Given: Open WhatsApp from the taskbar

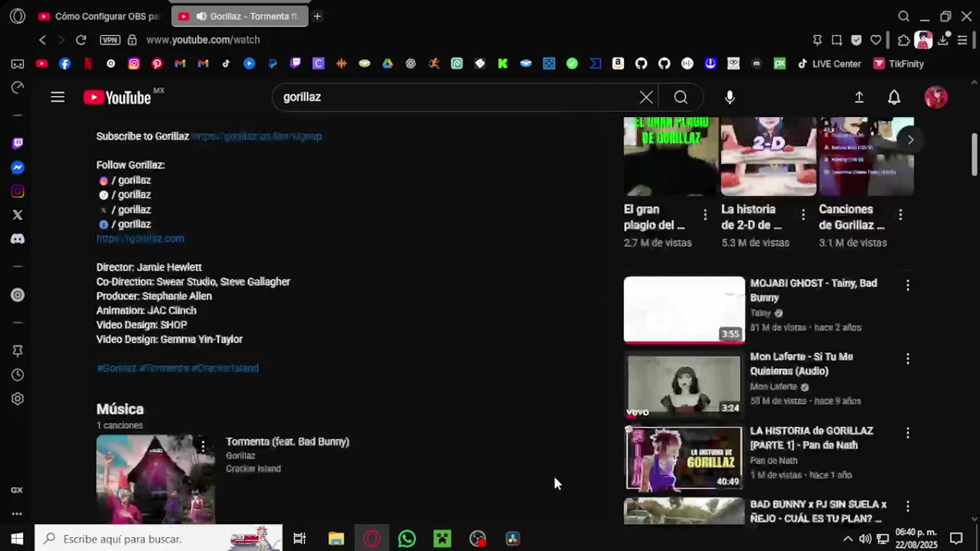Looking at the screenshot, I should pos(407,539).
